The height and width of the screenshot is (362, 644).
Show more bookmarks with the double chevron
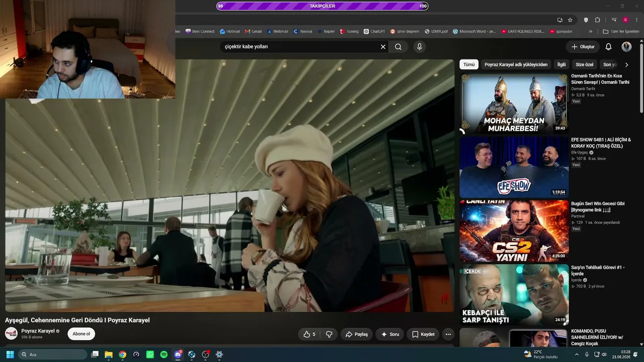click(591, 31)
